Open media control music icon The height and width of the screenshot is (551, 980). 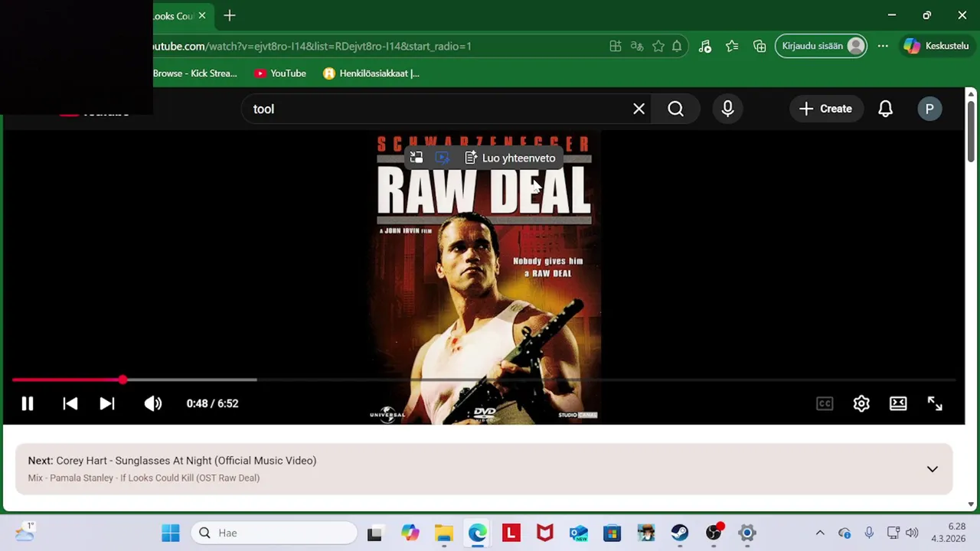point(705,46)
